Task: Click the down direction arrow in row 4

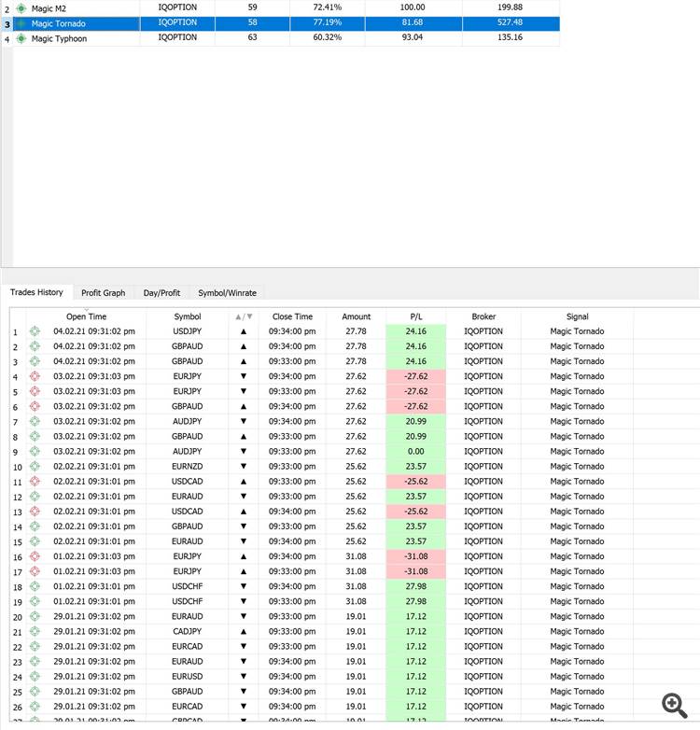Action: click(x=244, y=376)
